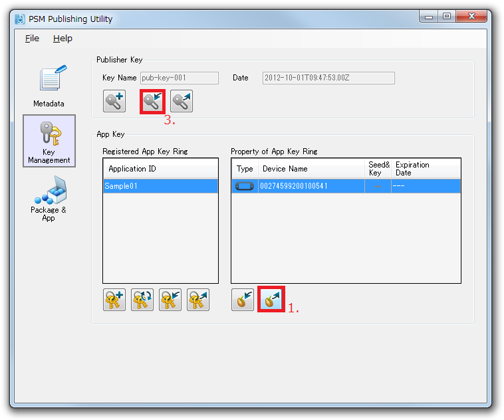Screen dimensions: 504x420
Task: Open the Package & App section
Action: 49,198
